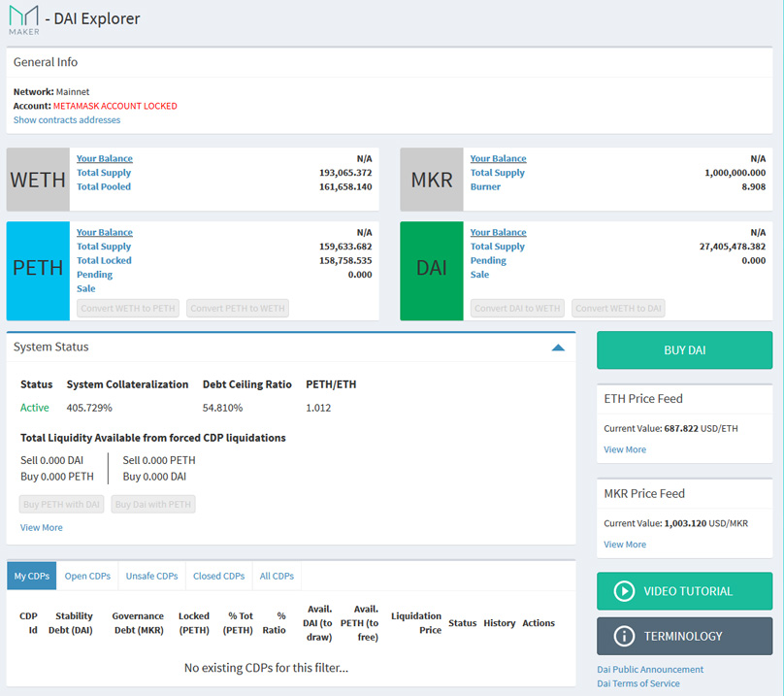Click No existing CDPs message
Image resolution: width=784 pixels, height=696 pixels.
[266, 668]
